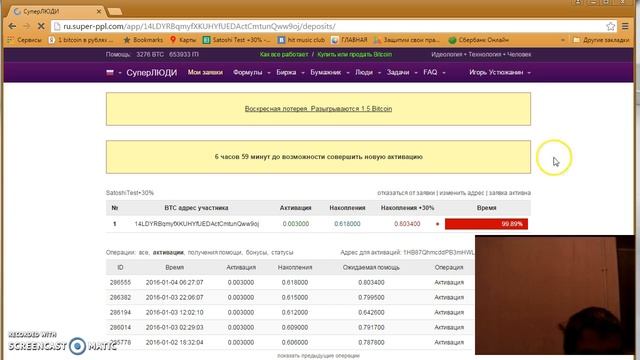640x360 pixels.
Task: Click 'отказаться от заявки' link
Action: point(406,193)
